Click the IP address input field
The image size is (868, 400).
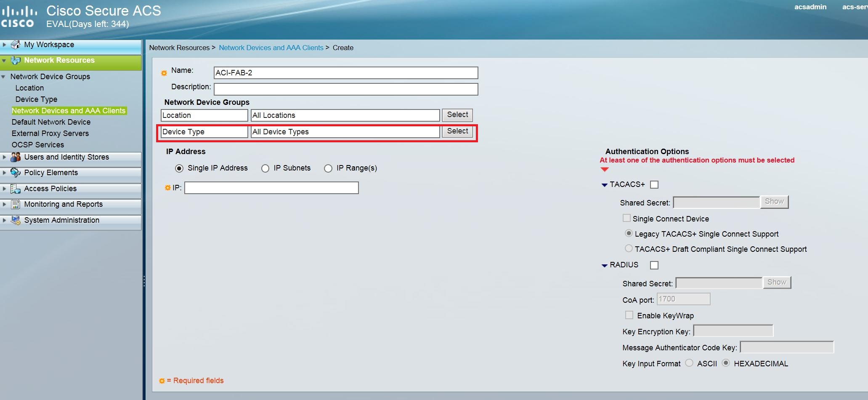271,187
